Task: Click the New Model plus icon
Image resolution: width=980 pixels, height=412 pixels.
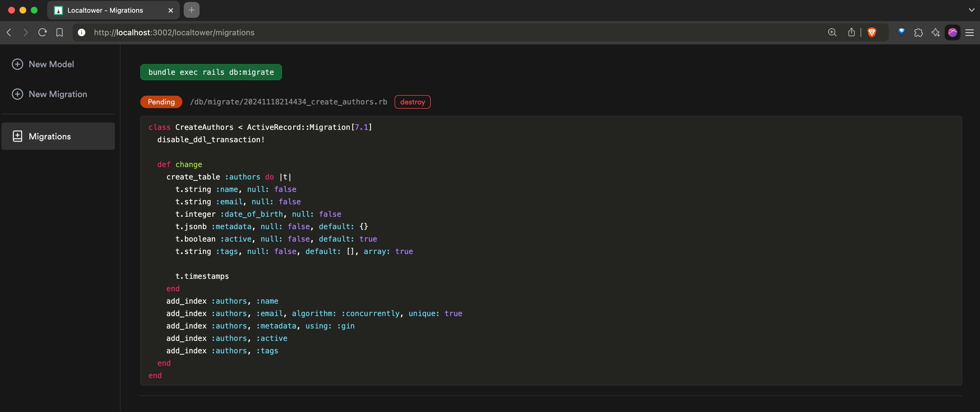Action: point(17,64)
